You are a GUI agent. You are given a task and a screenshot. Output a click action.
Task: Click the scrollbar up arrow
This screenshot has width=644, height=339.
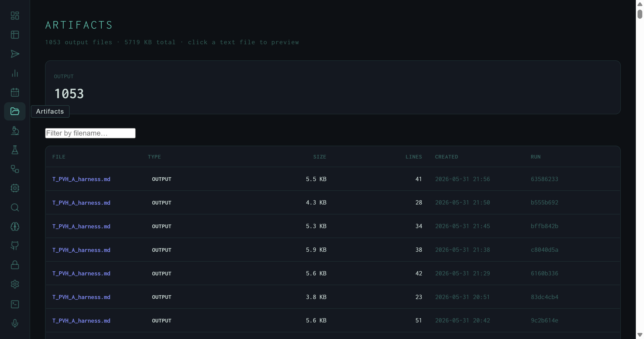tap(640, 4)
